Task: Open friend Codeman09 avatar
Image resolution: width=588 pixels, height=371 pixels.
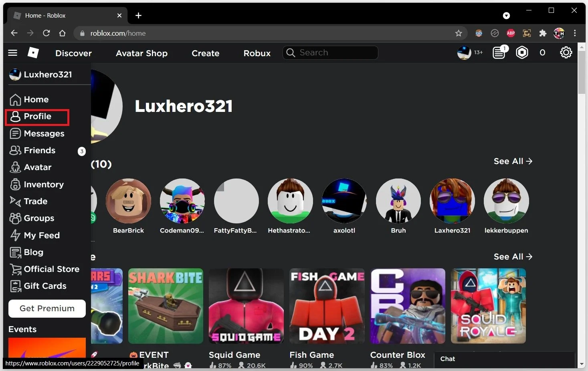Action: pyautogui.click(x=182, y=201)
